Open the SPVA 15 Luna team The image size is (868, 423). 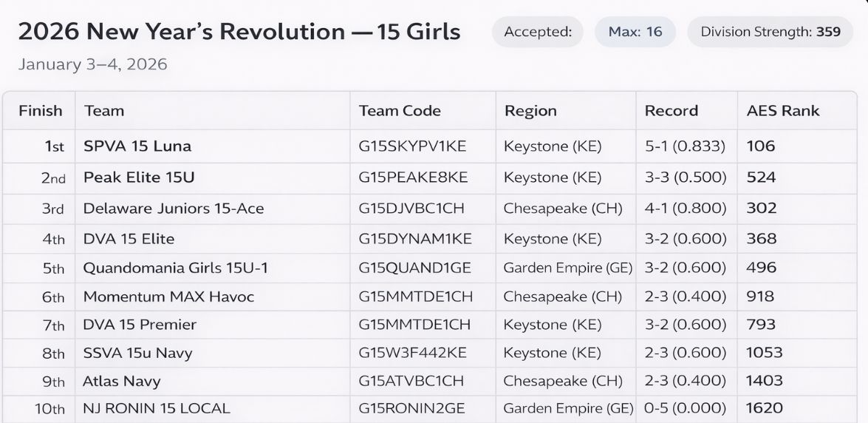[137, 146]
